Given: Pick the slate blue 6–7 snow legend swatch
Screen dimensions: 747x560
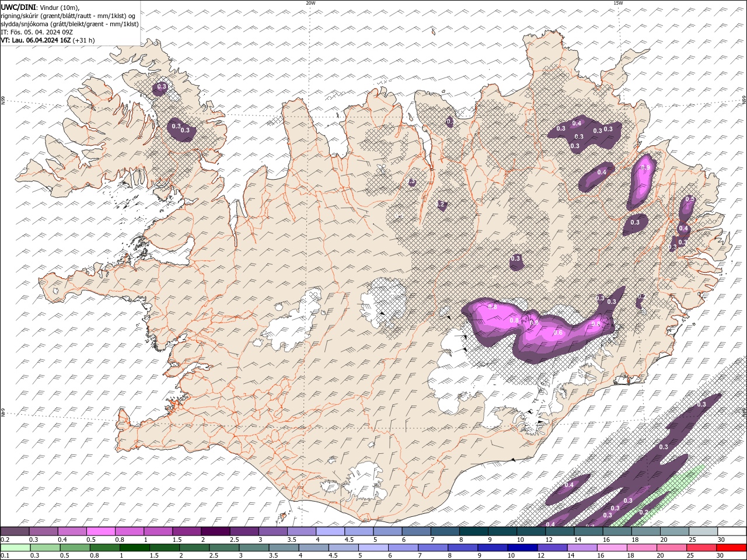Looking at the screenshot, I should [416, 531].
